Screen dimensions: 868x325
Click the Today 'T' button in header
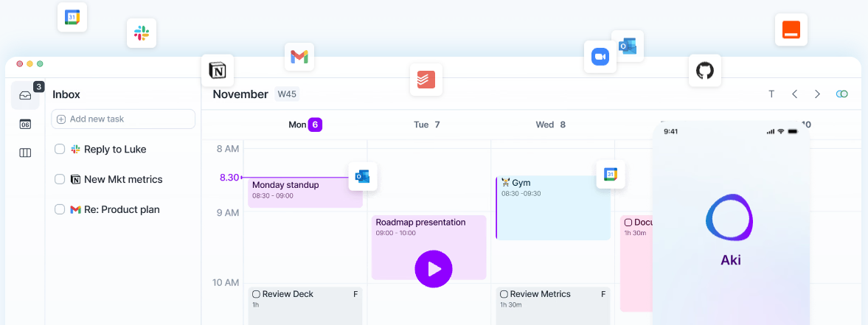point(771,94)
